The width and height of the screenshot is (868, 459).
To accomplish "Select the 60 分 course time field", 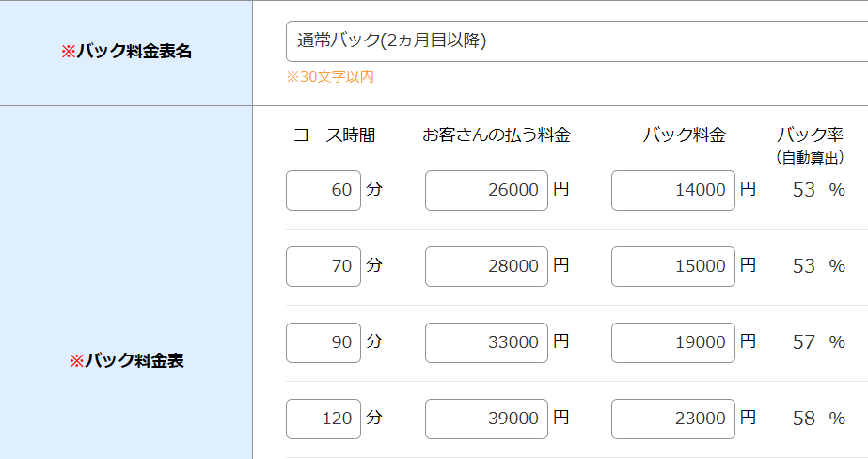I will coord(324,190).
